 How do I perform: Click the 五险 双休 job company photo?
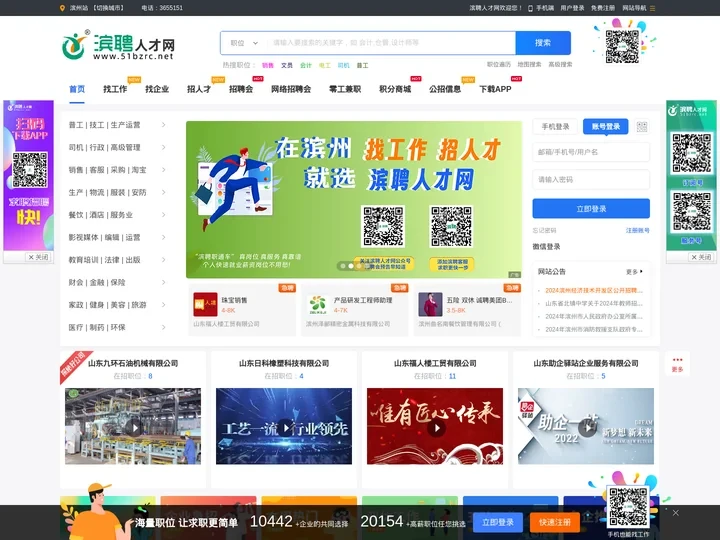[x=430, y=304]
